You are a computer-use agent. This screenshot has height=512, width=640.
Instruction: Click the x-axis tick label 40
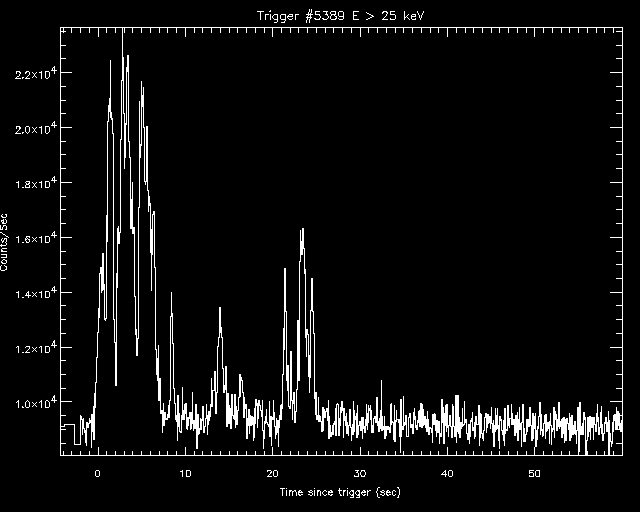447,474
